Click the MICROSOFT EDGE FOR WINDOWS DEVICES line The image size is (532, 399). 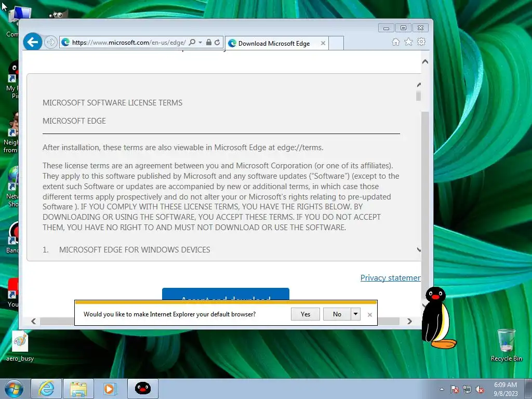[135, 250]
